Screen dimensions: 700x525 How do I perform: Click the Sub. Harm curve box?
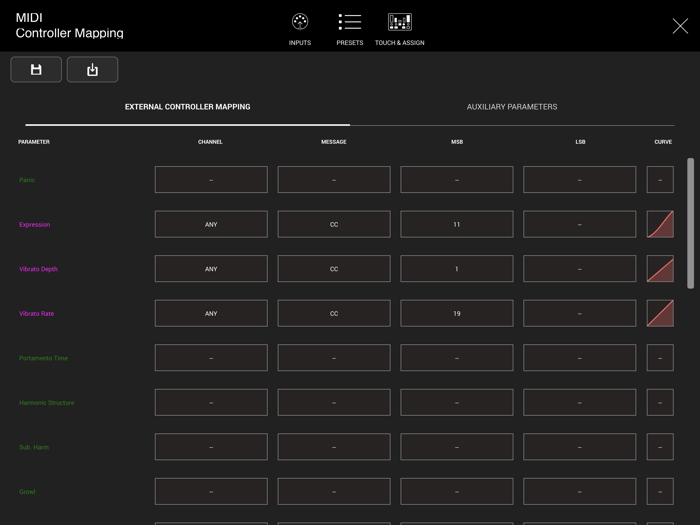point(660,447)
